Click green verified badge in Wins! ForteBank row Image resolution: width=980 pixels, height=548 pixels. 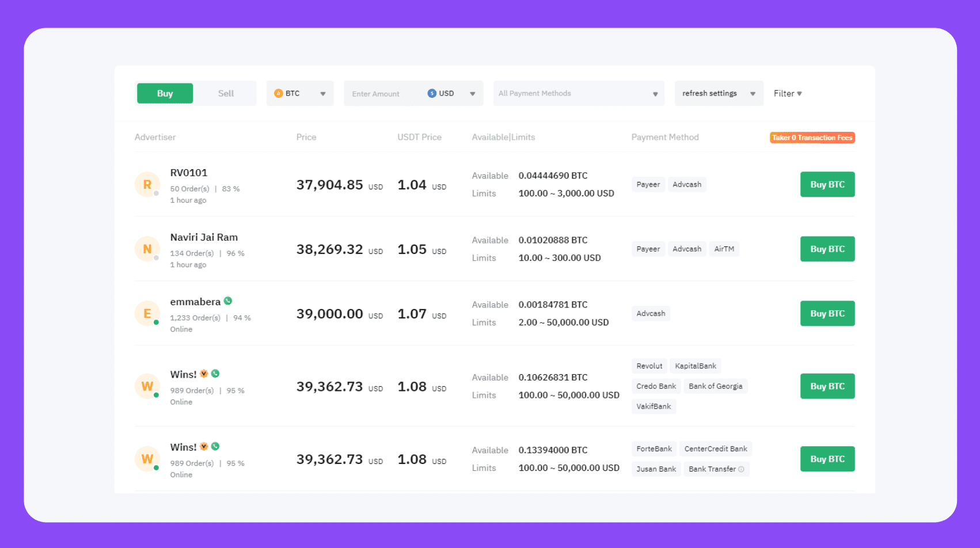[215, 446]
